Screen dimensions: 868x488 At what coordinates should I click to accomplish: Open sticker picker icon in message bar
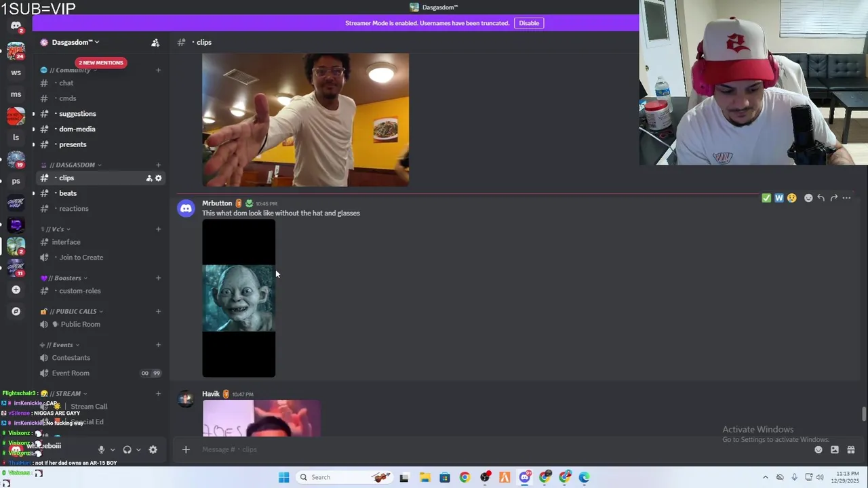(835, 449)
